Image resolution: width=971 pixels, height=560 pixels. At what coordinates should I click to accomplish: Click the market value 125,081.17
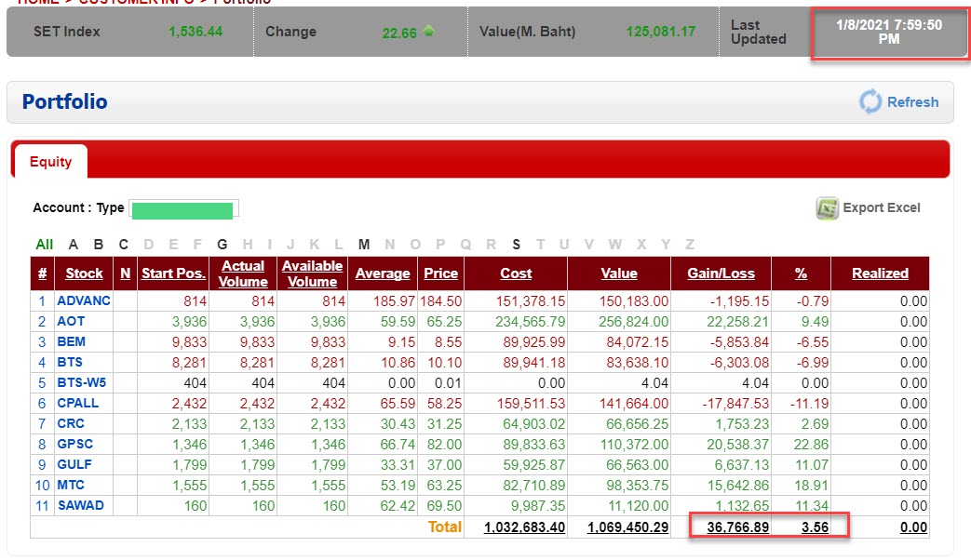(661, 32)
